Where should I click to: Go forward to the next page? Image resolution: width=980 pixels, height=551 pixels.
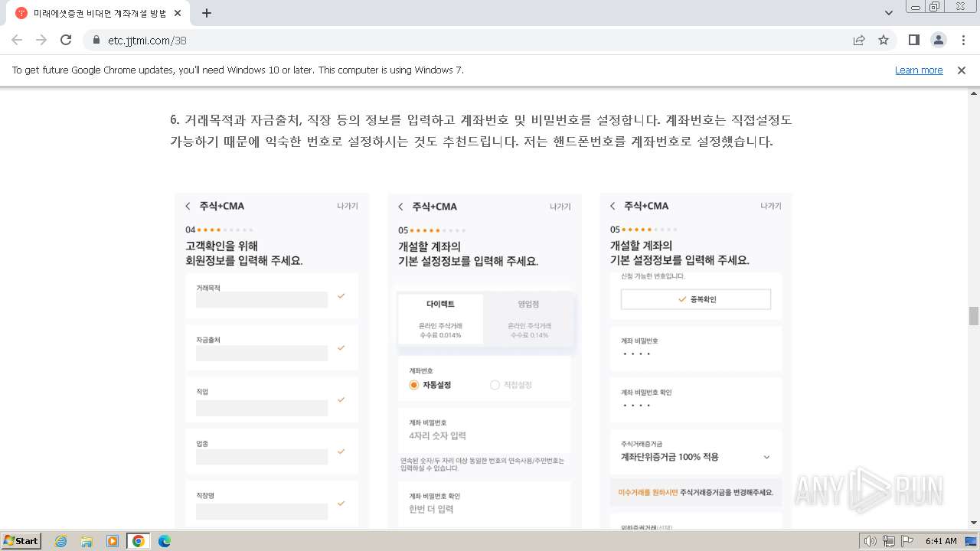pyautogui.click(x=41, y=40)
